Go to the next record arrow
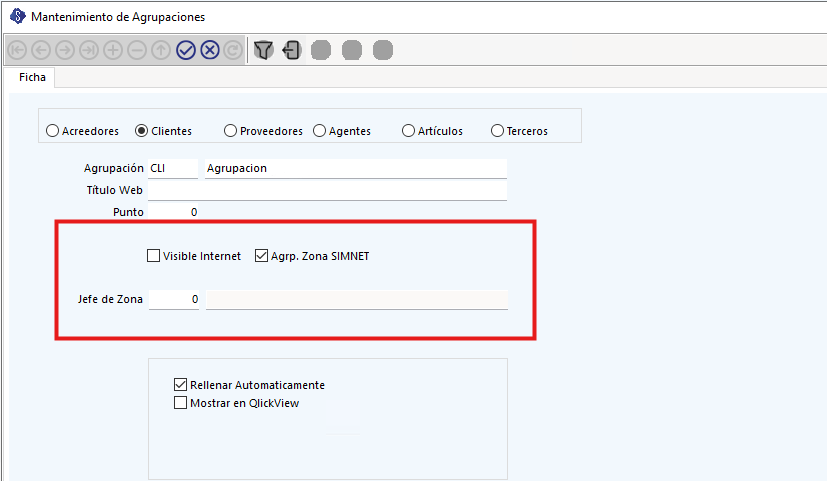Screen dimensions: 827x481 point(64,50)
